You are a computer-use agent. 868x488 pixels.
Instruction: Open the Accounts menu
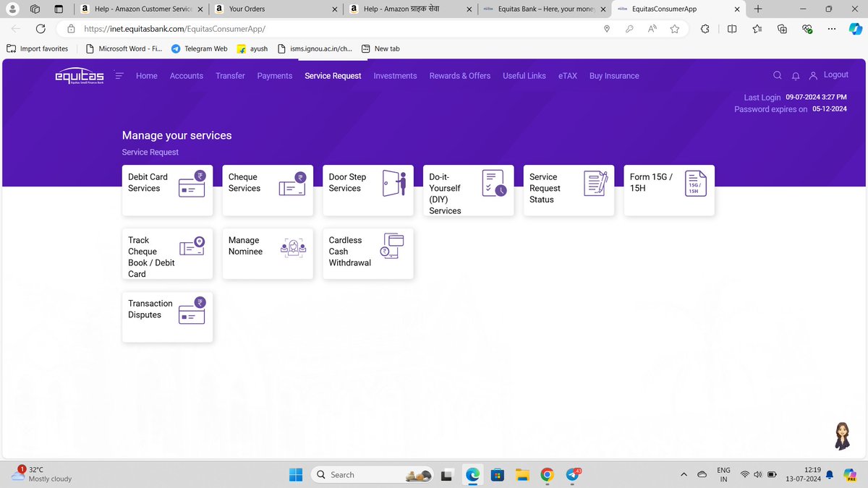coord(187,76)
